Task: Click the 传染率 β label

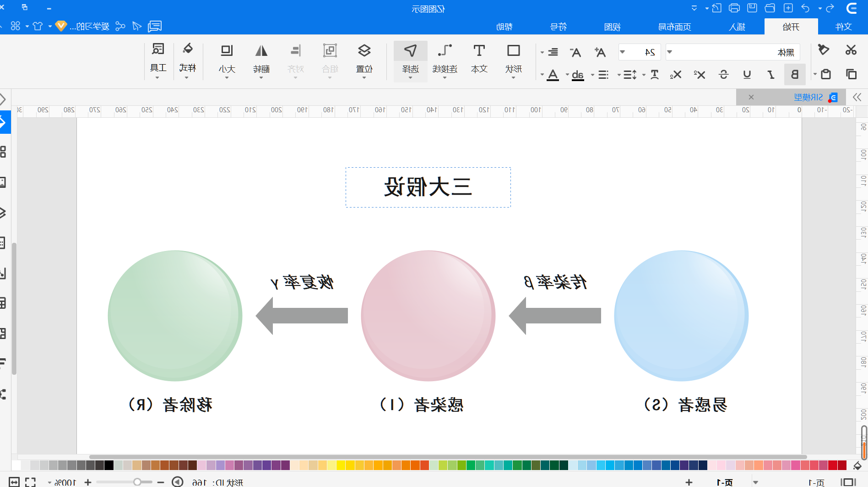Action: click(x=555, y=282)
